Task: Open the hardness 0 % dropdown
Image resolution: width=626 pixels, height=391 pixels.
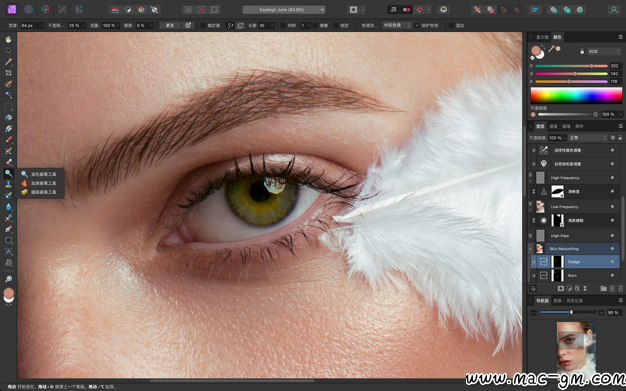Action: point(151,25)
